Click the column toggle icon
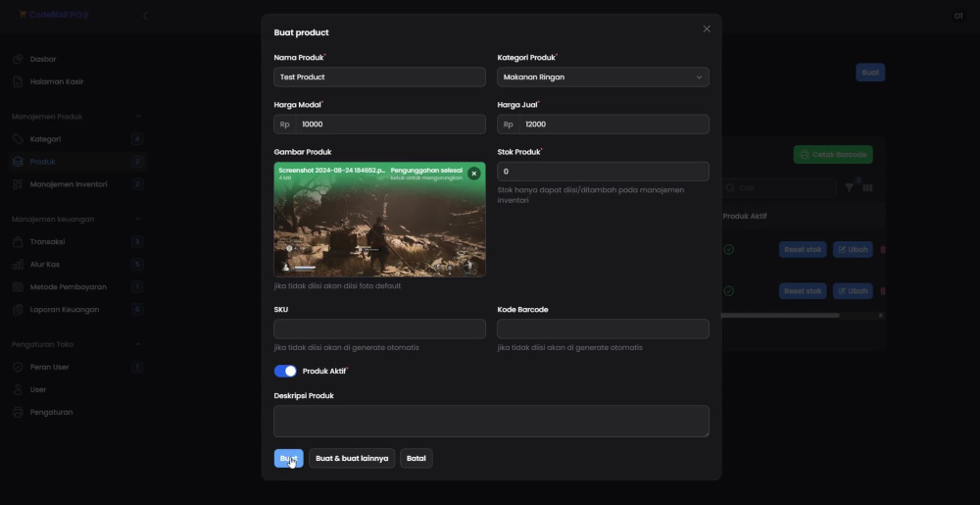980x505 pixels. pos(867,187)
